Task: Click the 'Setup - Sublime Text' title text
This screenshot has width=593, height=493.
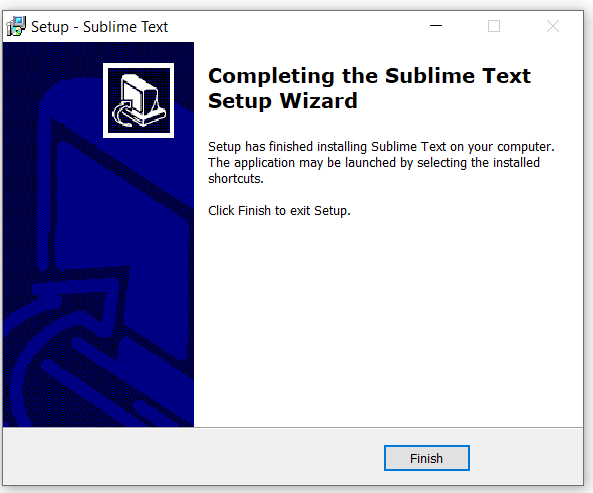Action: [x=99, y=27]
